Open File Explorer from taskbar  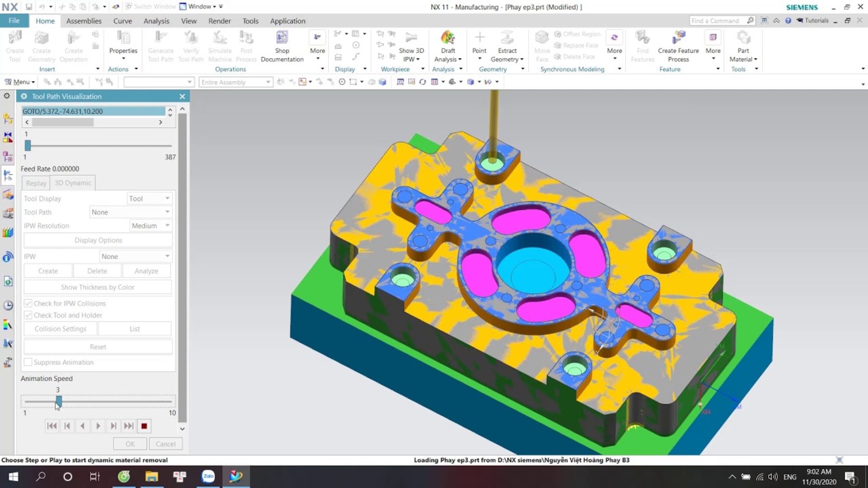click(151, 476)
